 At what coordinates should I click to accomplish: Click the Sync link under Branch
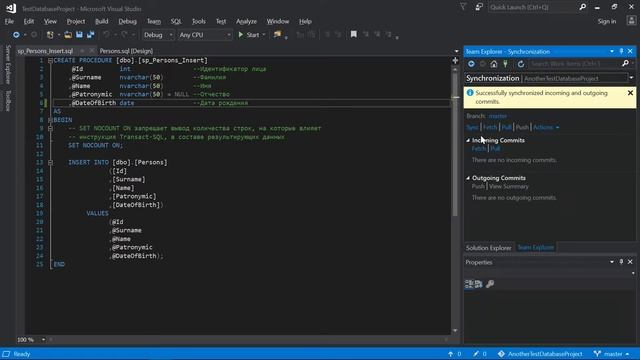click(472, 127)
